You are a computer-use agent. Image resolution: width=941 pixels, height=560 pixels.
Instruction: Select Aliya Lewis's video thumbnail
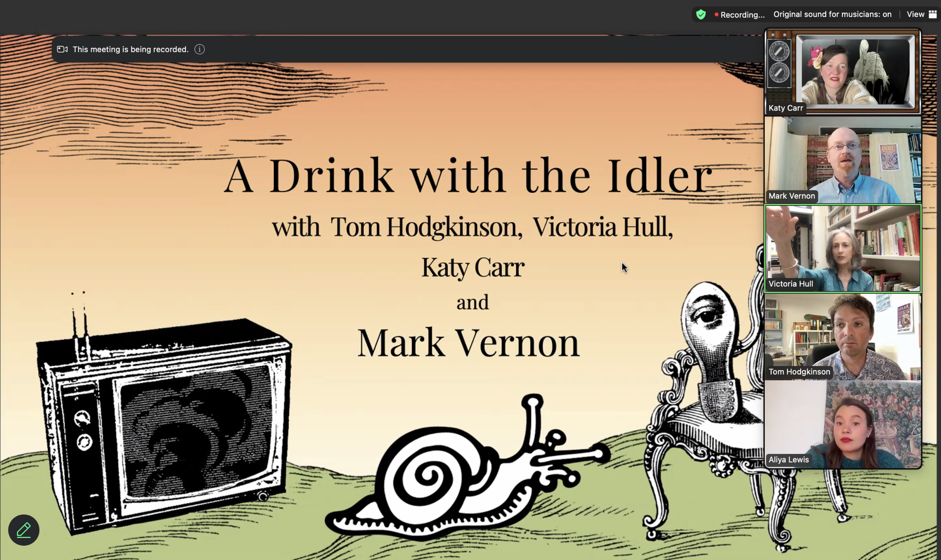(x=843, y=424)
